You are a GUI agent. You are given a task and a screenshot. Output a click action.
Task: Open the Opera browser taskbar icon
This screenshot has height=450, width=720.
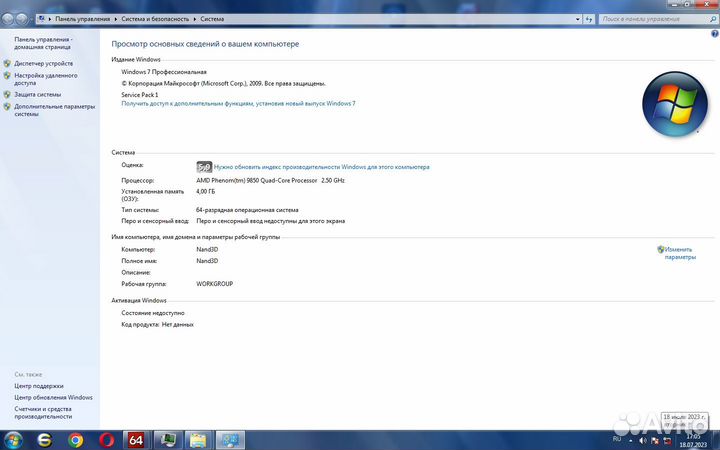tap(107, 440)
